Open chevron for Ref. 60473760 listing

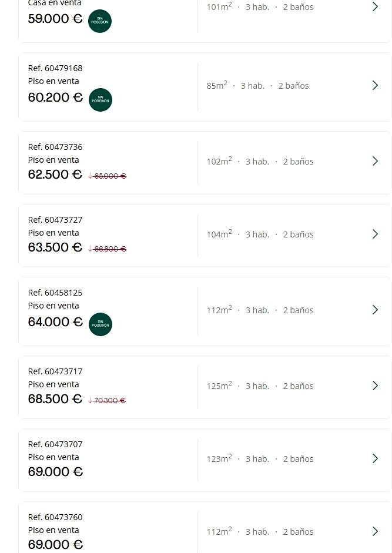(x=375, y=532)
